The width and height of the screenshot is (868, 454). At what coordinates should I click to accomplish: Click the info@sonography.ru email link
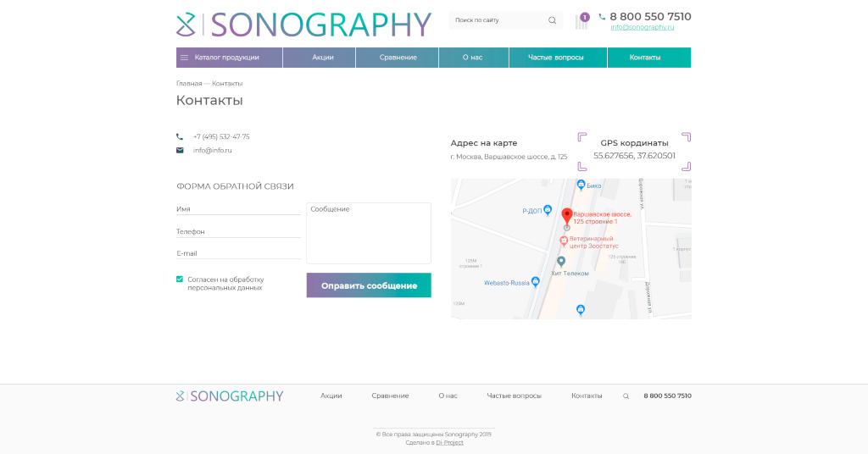(642, 27)
